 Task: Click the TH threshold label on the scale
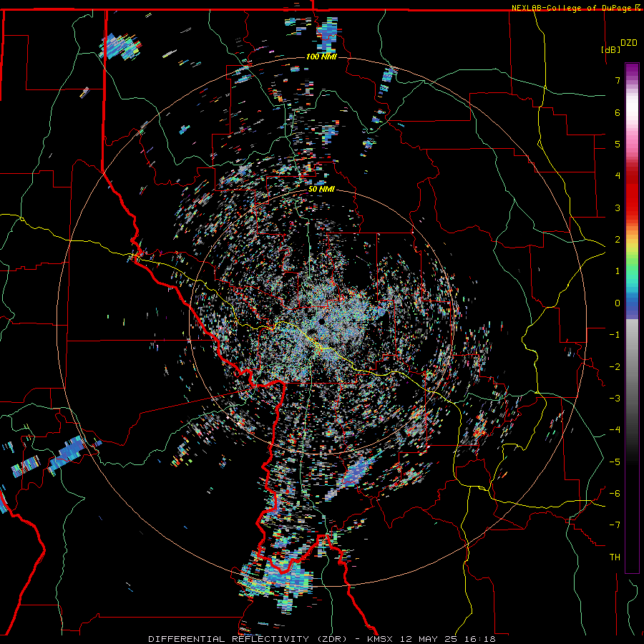[x=615, y=557]
